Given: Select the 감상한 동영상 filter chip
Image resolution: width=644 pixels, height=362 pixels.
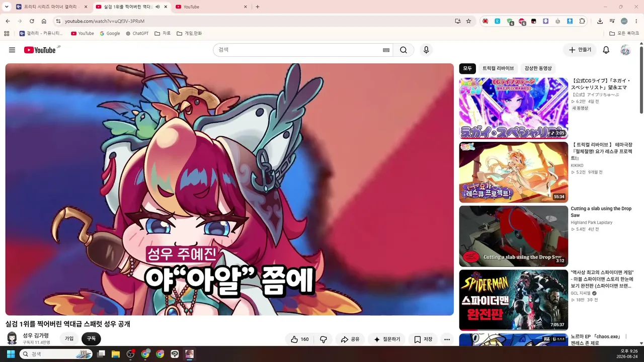Looking at the screenshot, I should pyautogui.click(x=538, y=68).
